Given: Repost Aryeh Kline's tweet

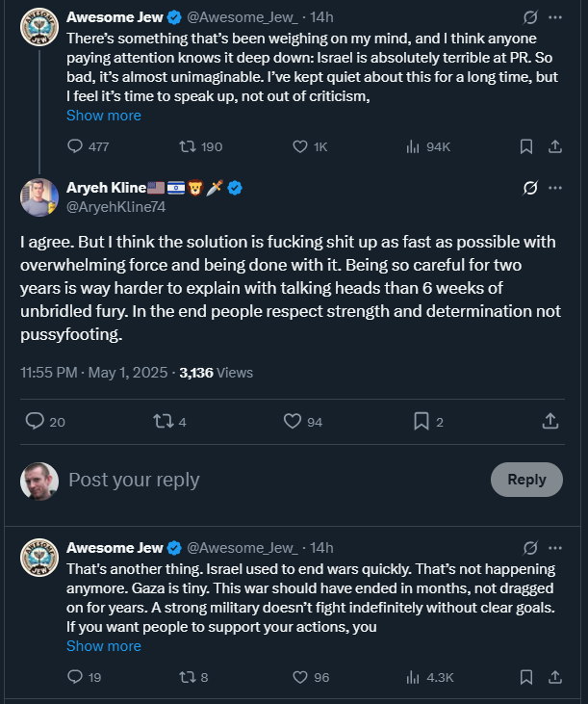Looking at the screenshot, I should 164,421.
